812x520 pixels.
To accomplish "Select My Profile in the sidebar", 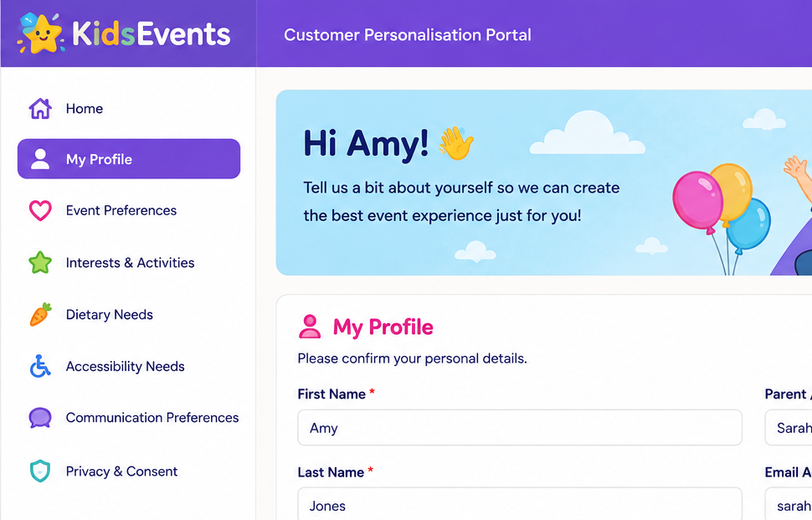I will 129,159.
